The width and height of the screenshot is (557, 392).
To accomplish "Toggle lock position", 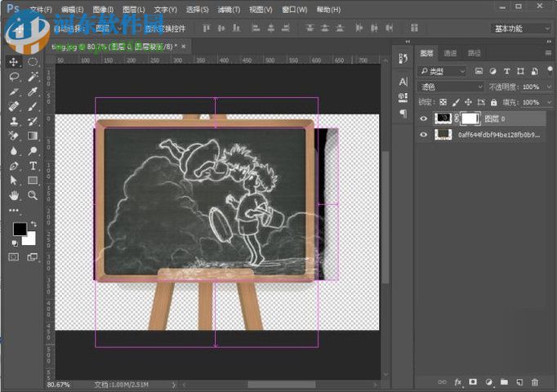I will (x=468, y=103).
